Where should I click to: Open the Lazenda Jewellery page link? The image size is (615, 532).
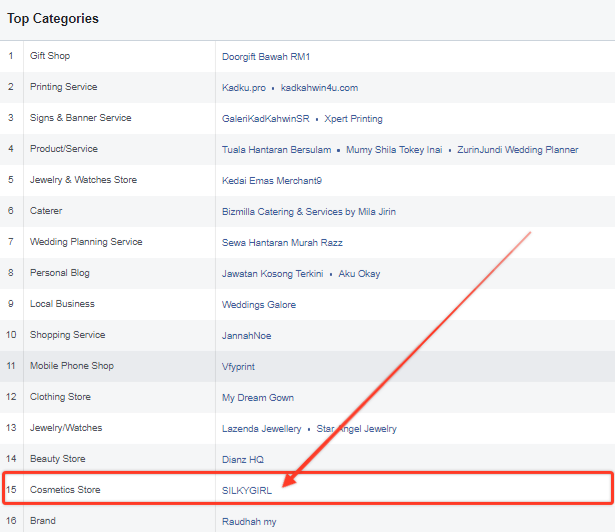[262, 428]
